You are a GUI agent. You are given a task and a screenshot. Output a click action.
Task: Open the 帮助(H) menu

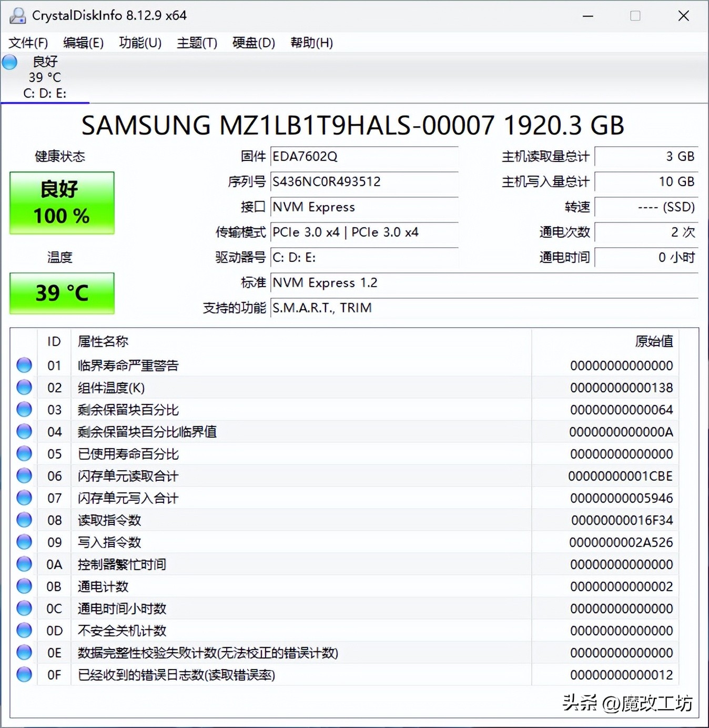point(311,43)
